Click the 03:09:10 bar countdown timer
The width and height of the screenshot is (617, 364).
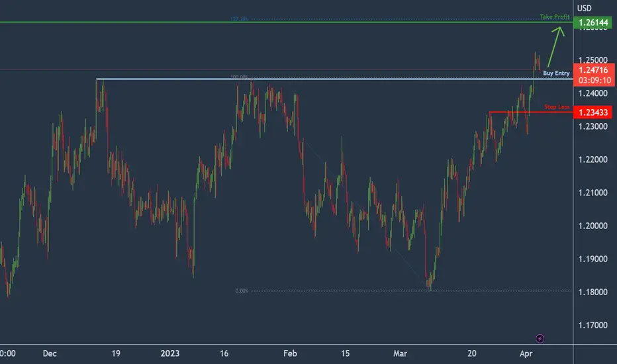[594, 81]
